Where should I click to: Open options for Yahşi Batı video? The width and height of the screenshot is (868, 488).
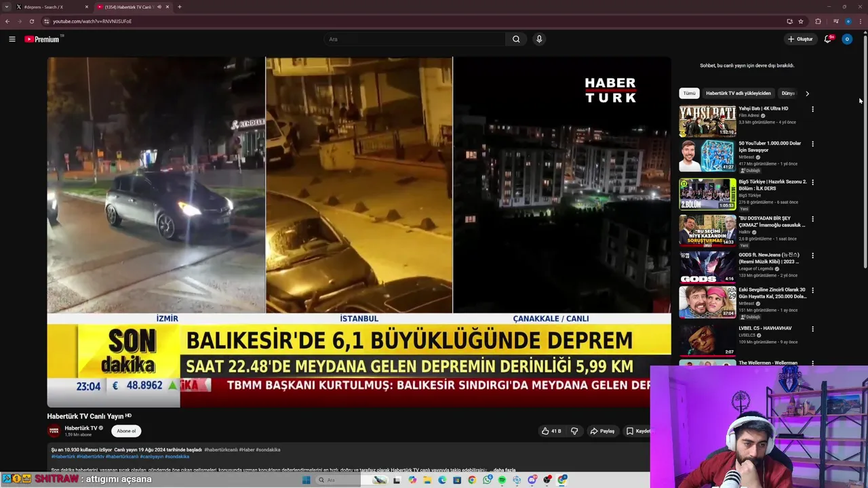point(812,109)
